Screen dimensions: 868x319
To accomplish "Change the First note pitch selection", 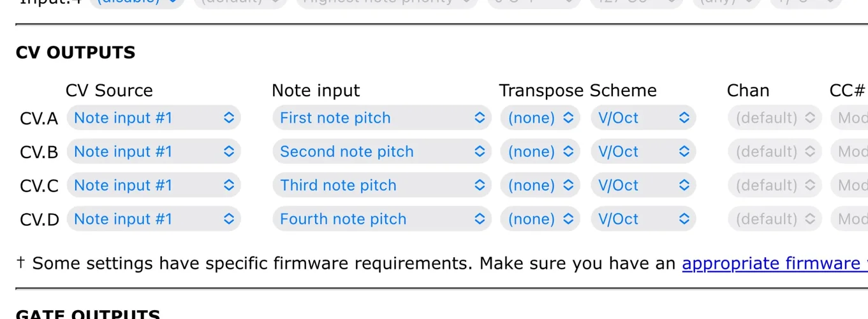I will (381, 118).
